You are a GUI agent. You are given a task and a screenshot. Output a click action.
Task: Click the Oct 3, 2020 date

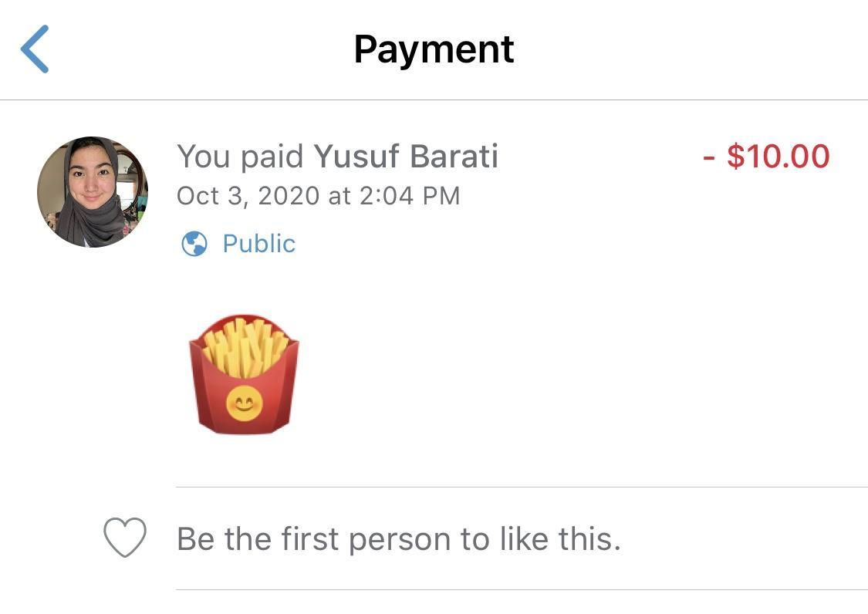coord(248,196)
